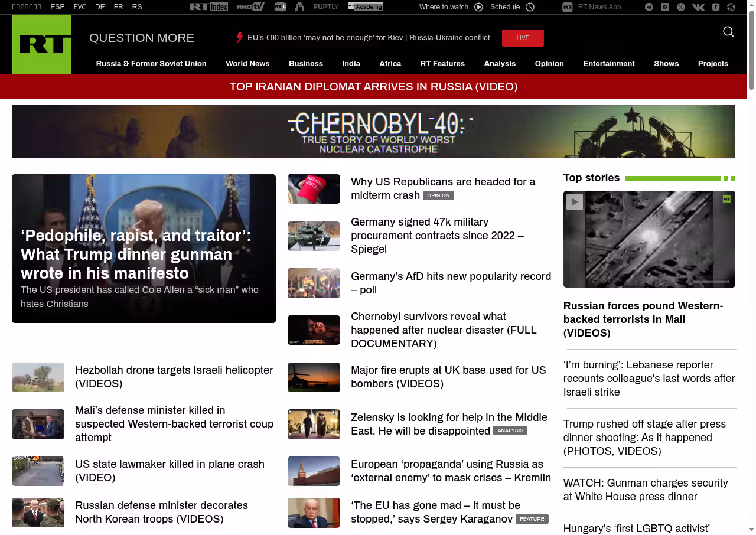
Task: Click the Where to watch play icon
Action: (478, 7)
